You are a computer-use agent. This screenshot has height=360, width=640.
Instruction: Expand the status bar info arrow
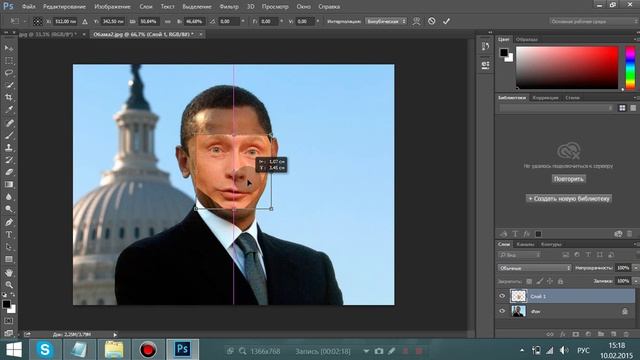(115, 334)
